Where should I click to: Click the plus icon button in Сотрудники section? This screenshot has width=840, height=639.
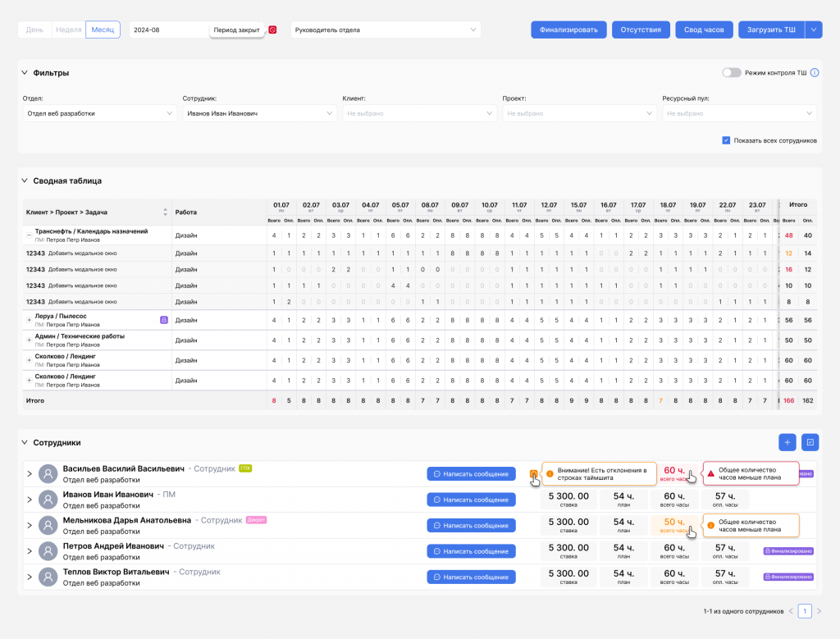click(x=787, y=442)
